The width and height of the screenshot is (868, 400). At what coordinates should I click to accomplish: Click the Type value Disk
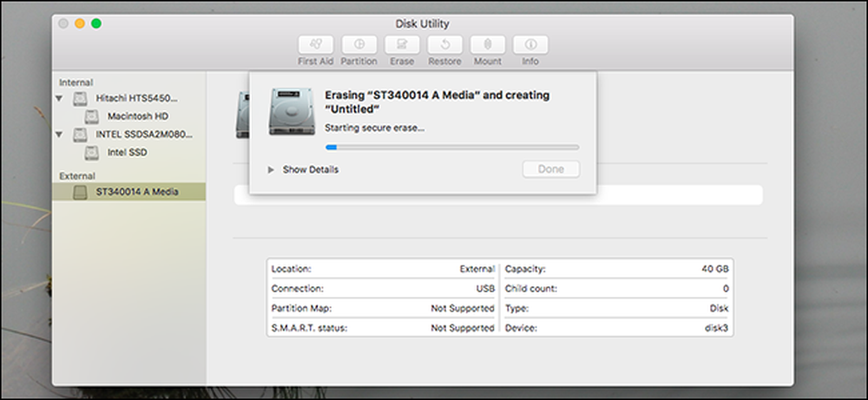pyautogui.click(x=719, y=308)
